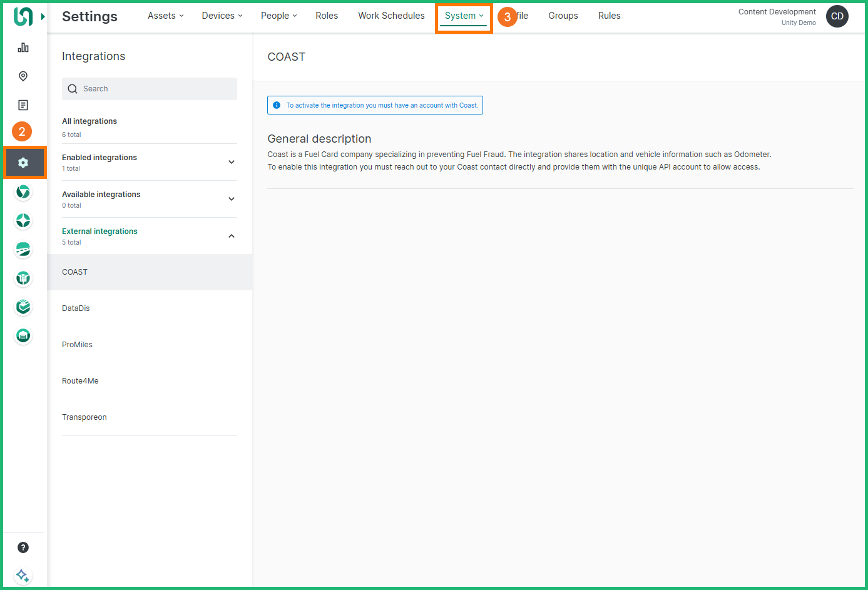Collapse the External integrations section
Viewport: 868px width, 590px height.
coord(231,236)
